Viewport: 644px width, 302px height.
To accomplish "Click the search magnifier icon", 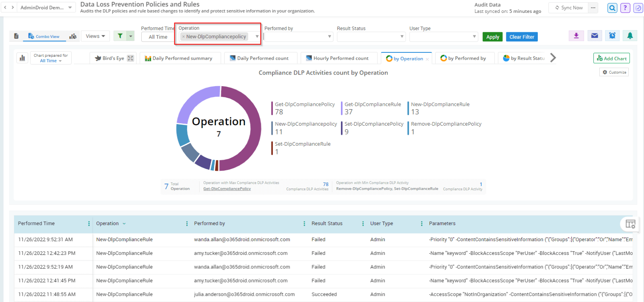I will 612,8.
